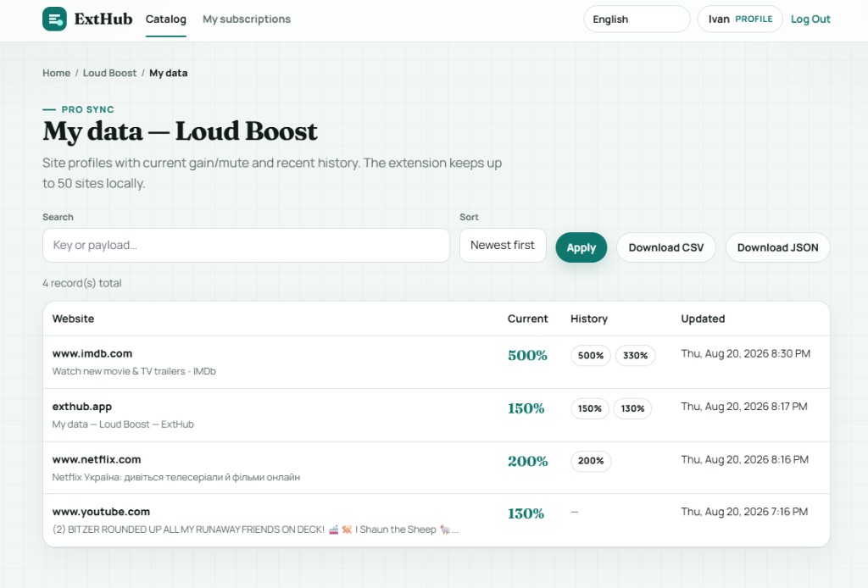Click the 130% current value for youtube

526,513
